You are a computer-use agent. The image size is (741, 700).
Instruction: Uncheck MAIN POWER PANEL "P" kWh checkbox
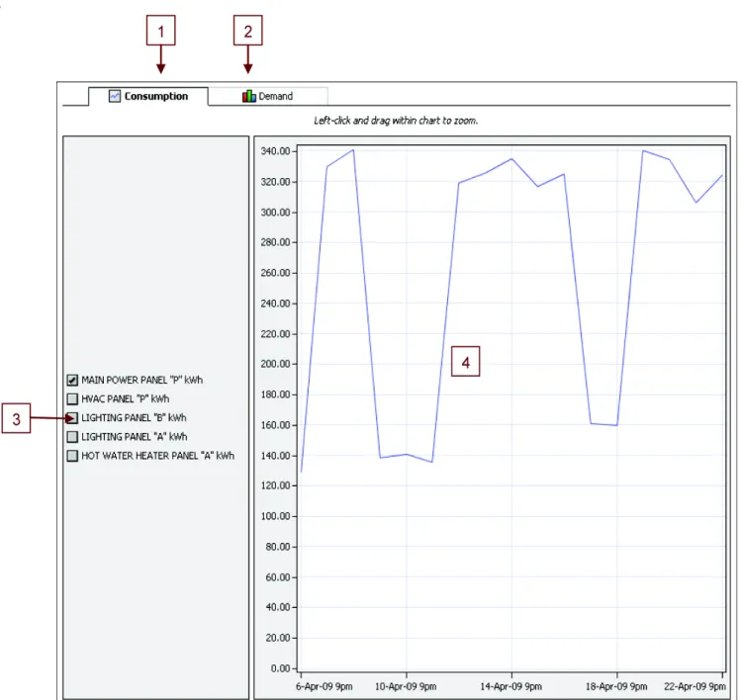(72, 381)
